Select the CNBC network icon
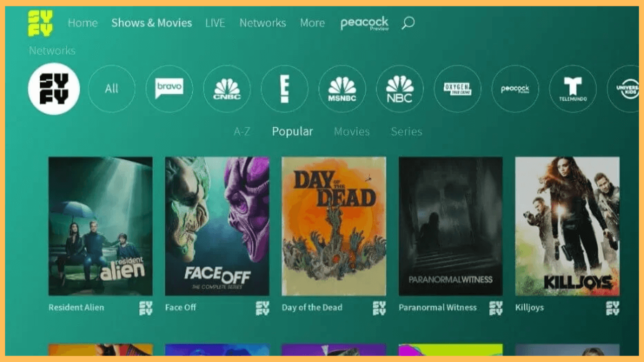This screenshot has height=362, width=644. click(x=227, y=88)
